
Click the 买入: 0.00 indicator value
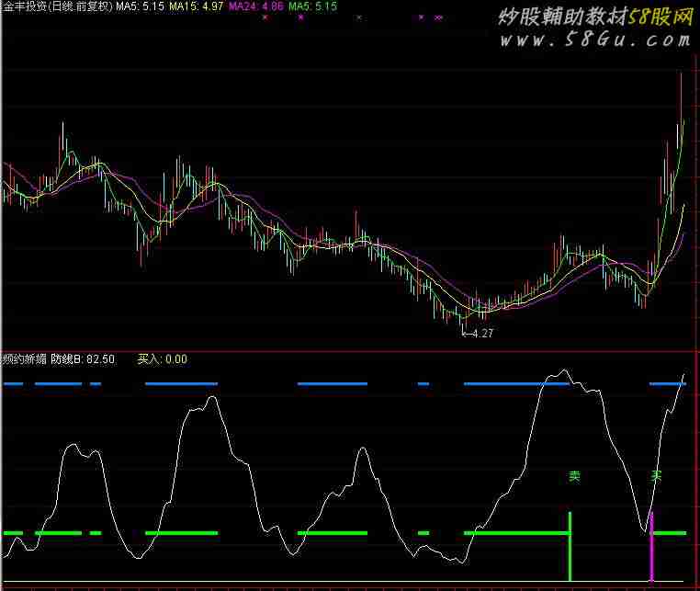pyautogui.click(x=163, y=359)
